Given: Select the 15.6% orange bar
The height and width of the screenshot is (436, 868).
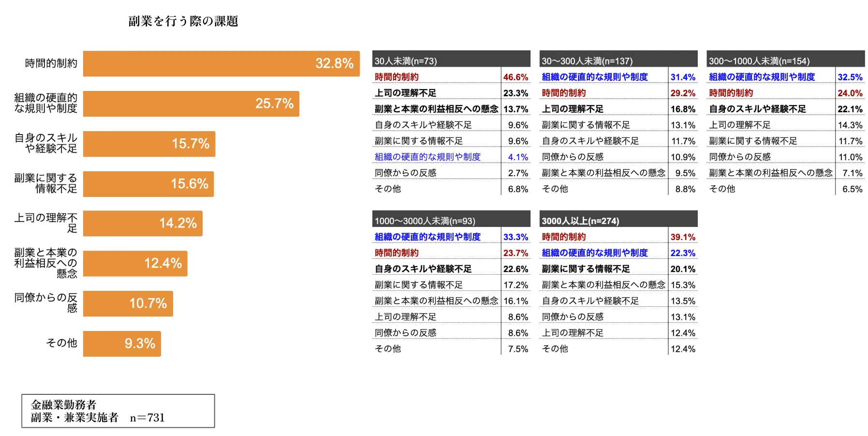Looking at the screenshot, I should 148,184.
